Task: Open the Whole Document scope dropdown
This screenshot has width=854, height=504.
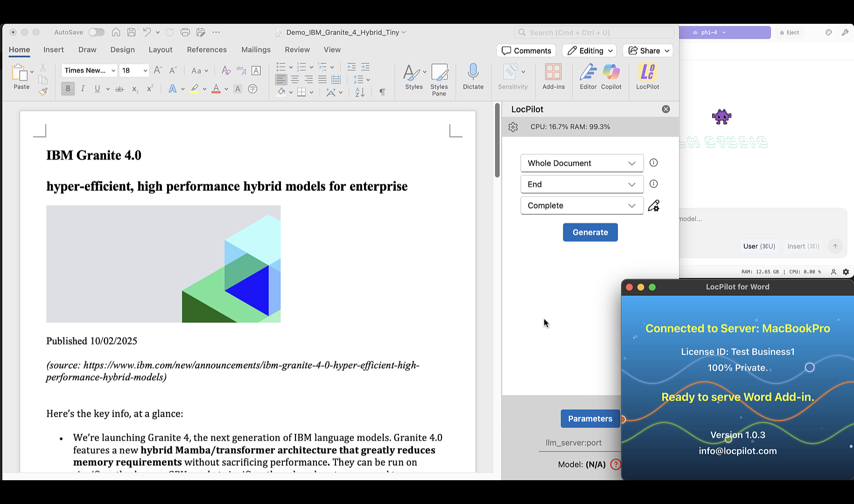Action: coord(581,163)
